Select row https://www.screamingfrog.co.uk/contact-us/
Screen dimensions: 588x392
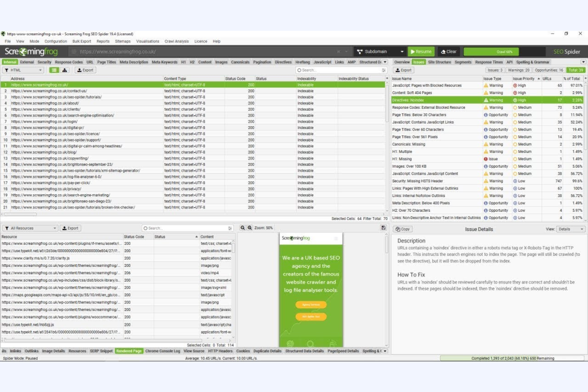pos(193,91)
